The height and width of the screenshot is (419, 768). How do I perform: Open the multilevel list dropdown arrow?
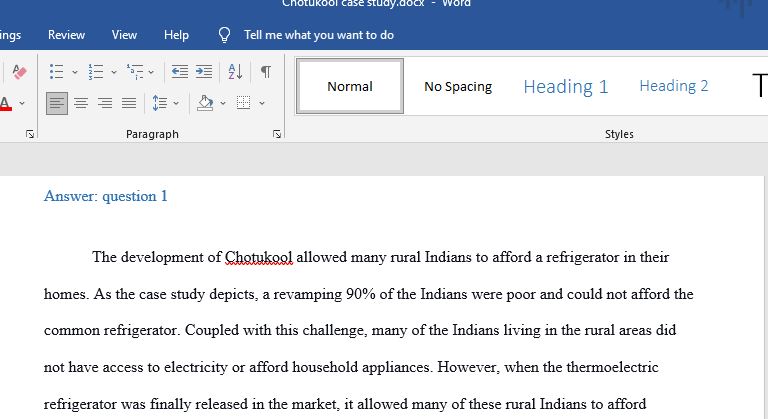tap(151, 72)
